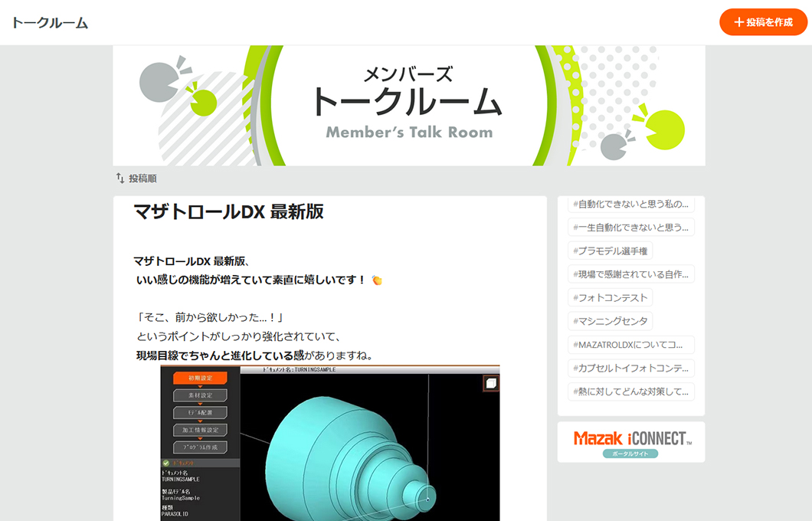Select the #現場で感謝されている自作... hashtag
The image size is (812, 521).
click(630, 274)
